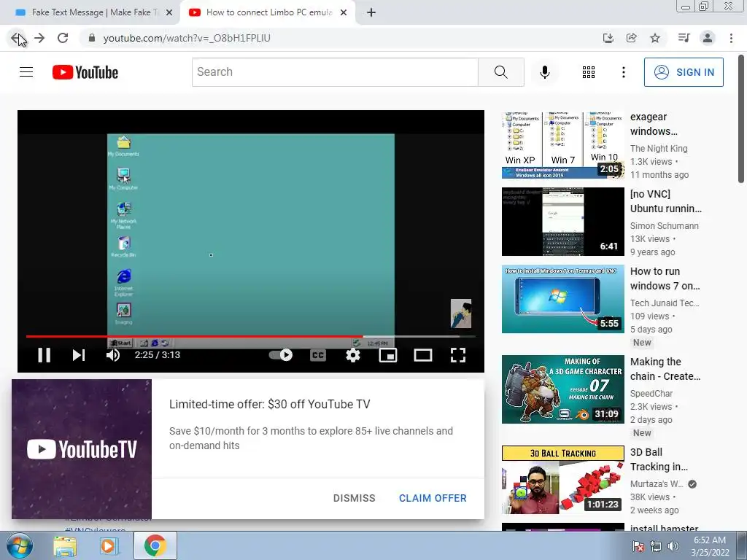Open Chrome profile avatar
This screenshot has width=747, height=560.
[x=708, y=38]
